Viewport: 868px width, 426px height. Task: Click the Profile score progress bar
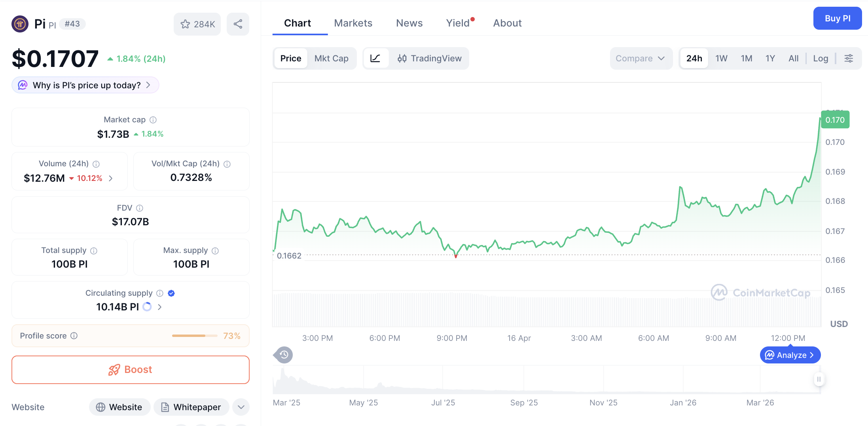coord(194,335)
